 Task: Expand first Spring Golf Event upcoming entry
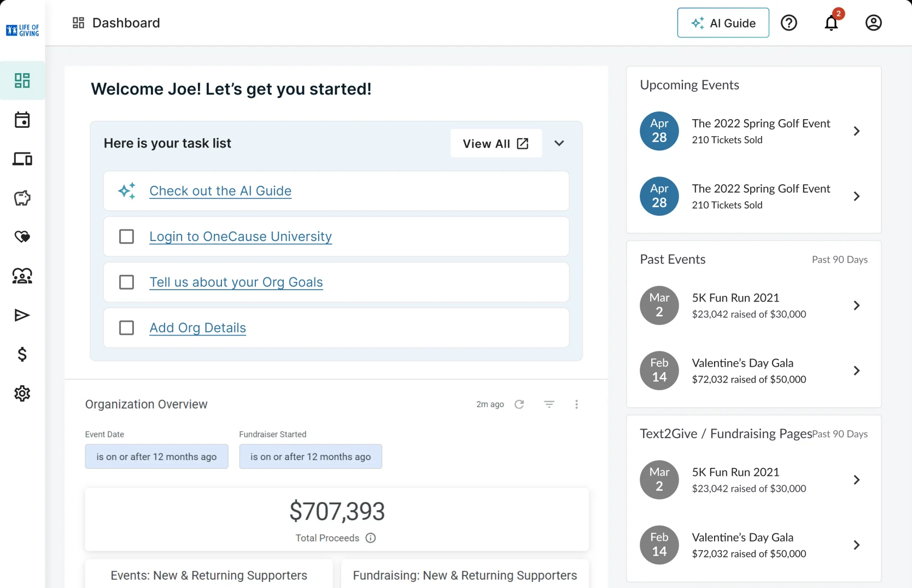point(857,131)
